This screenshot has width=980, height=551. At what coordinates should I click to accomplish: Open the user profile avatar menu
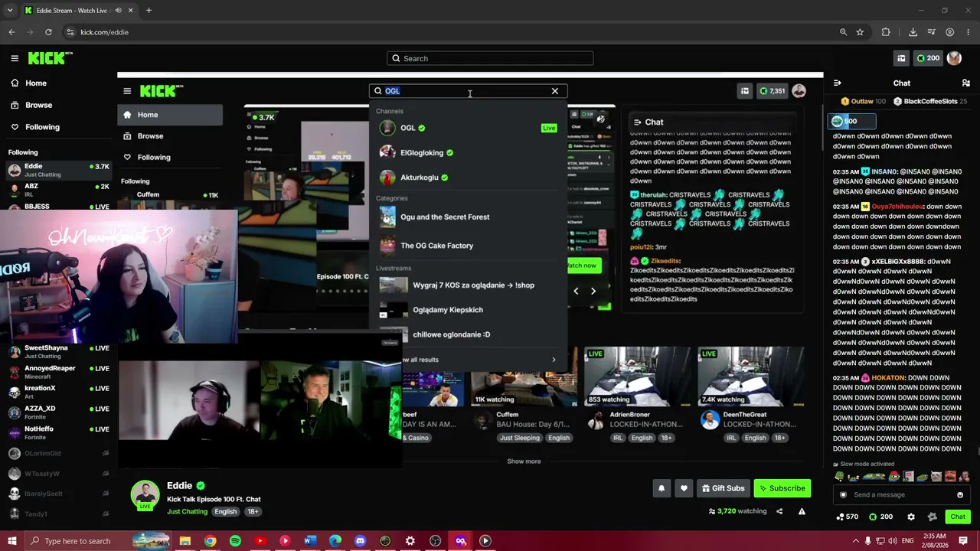point(954,58)
